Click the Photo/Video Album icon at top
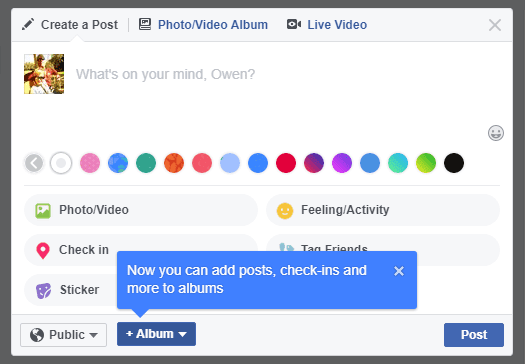The image size is (525, 364). coord(145,24)
